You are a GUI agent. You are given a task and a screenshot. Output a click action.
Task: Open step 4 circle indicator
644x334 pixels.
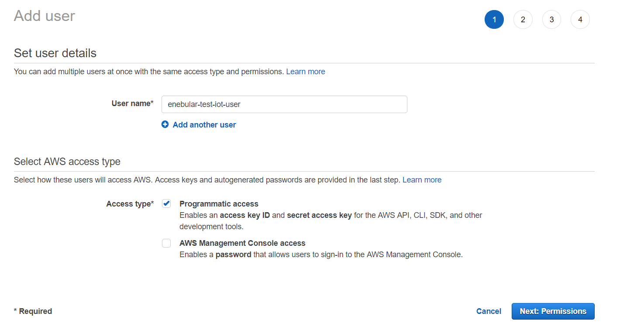[x=580, y=20]
